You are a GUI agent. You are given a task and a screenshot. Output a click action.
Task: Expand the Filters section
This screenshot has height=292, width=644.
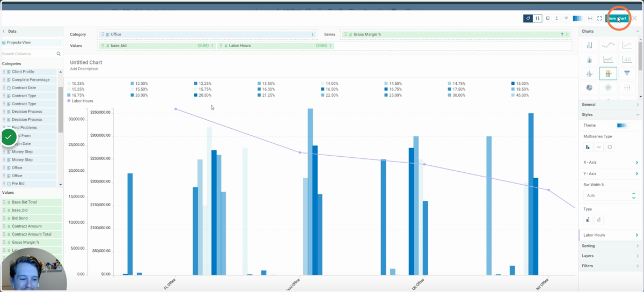pos(611,266)
